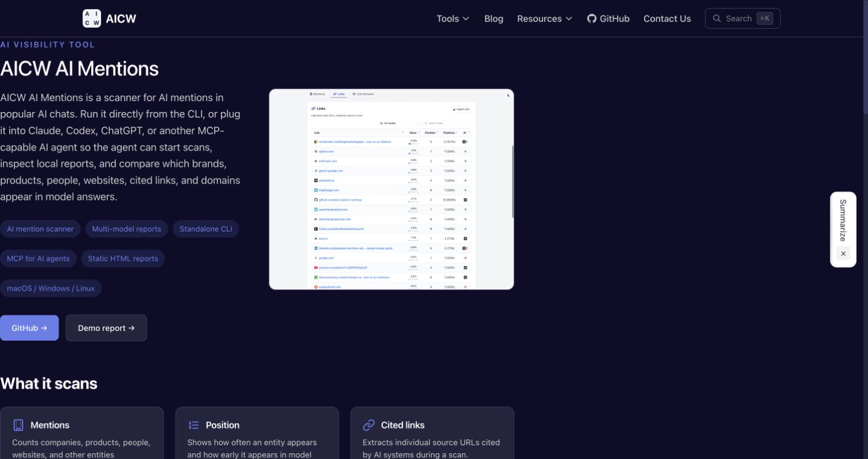The image size is (868, 459).
Task: Click the AICW AI Mentions page title
Action: click(79, 69)
